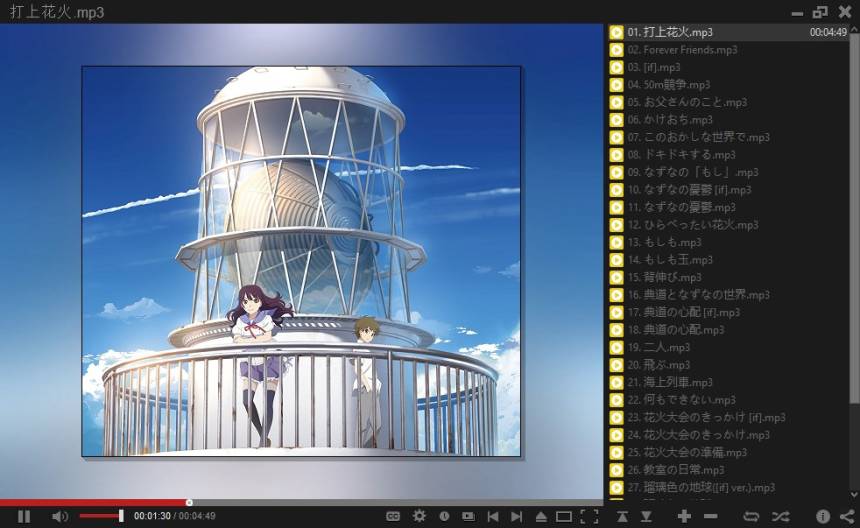Select track 21. 海上列車.mp3 in the playlist
The image size is (860, 528).
[x=670, y=382]
